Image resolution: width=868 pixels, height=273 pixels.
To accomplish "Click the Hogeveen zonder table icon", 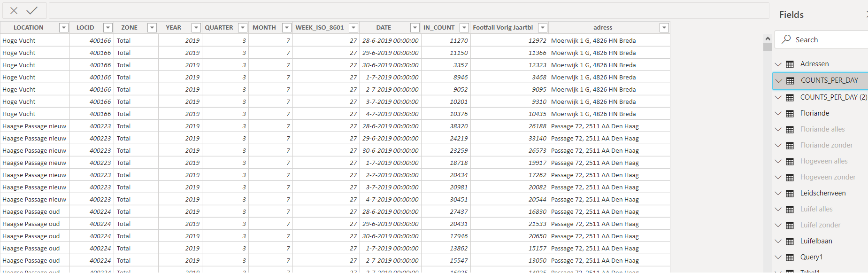I will point(790,178).
